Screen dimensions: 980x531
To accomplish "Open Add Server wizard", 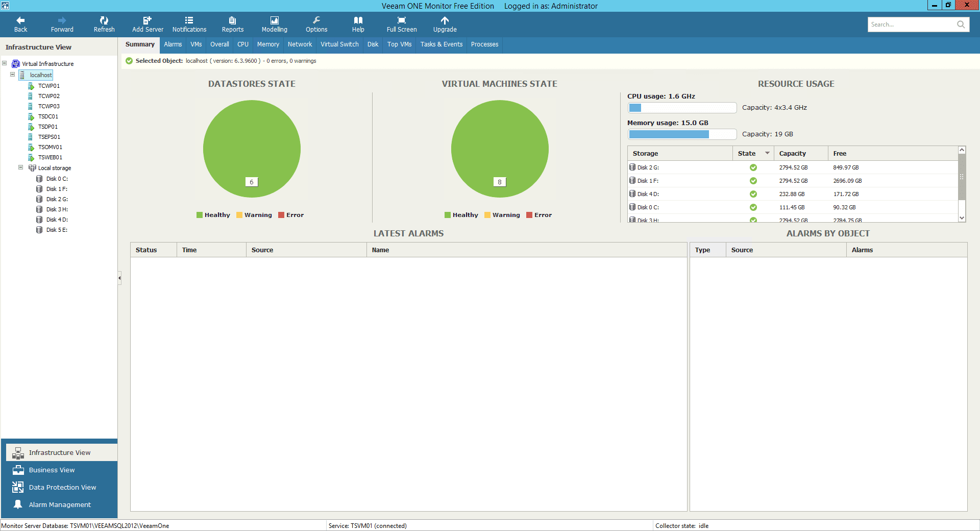I will pyautogui.click(x=148, y=24).
